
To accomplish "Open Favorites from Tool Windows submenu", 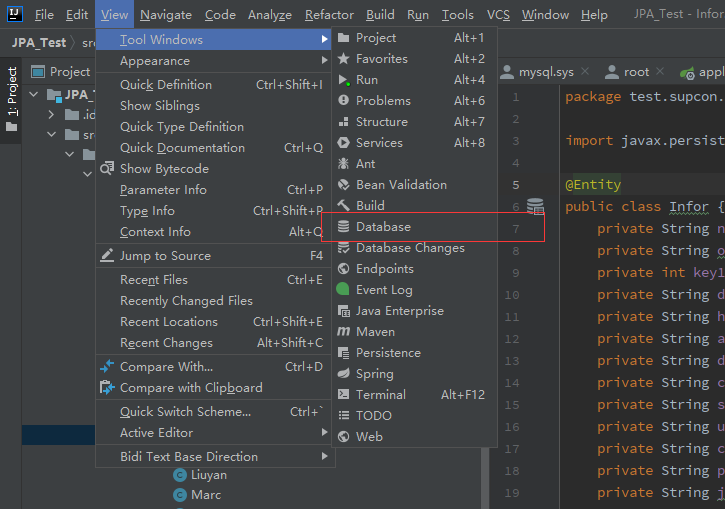I will [414, 59].
